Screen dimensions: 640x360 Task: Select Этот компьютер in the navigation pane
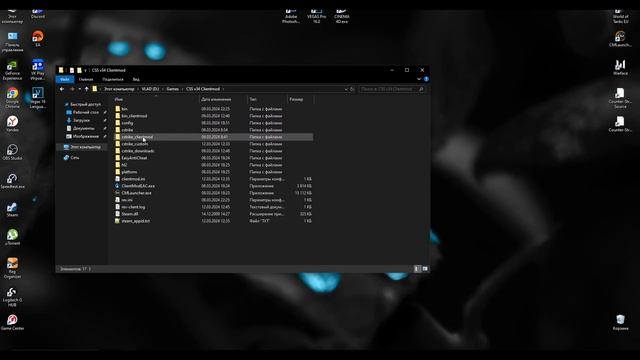tap(82, 147)
